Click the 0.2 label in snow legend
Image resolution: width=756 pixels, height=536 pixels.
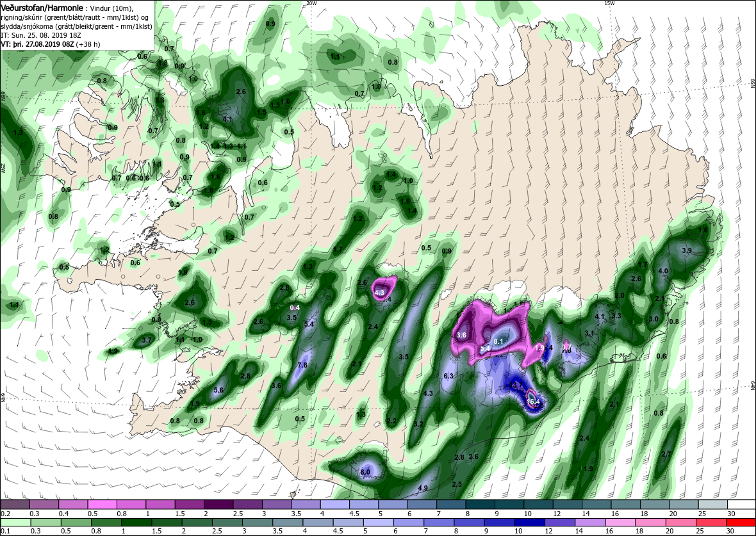tap(5, 514)
